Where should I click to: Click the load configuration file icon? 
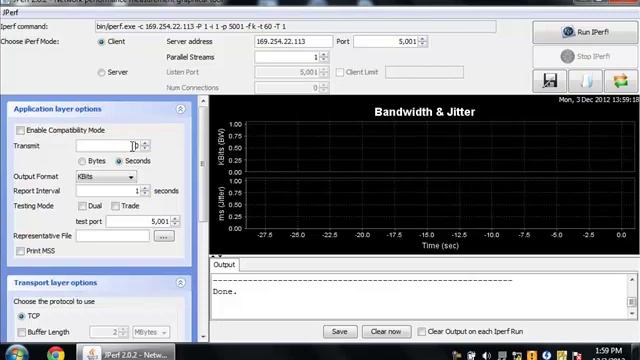point(586,81)
